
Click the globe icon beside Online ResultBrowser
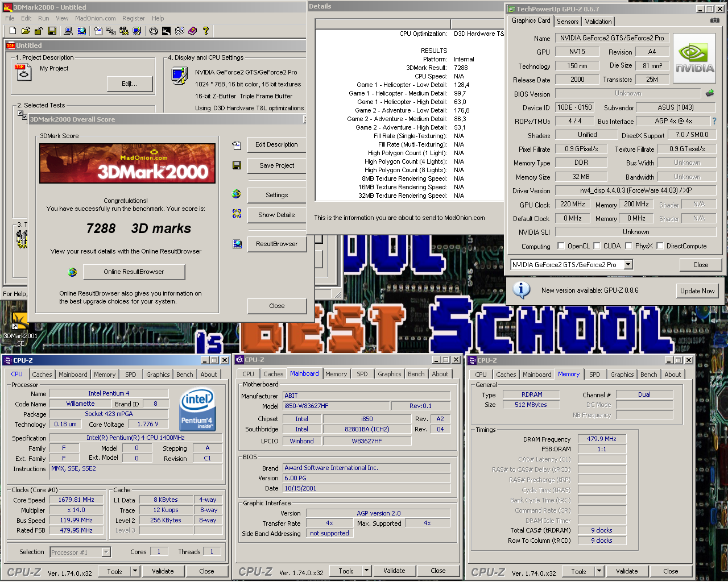click(x=72, y=272)
